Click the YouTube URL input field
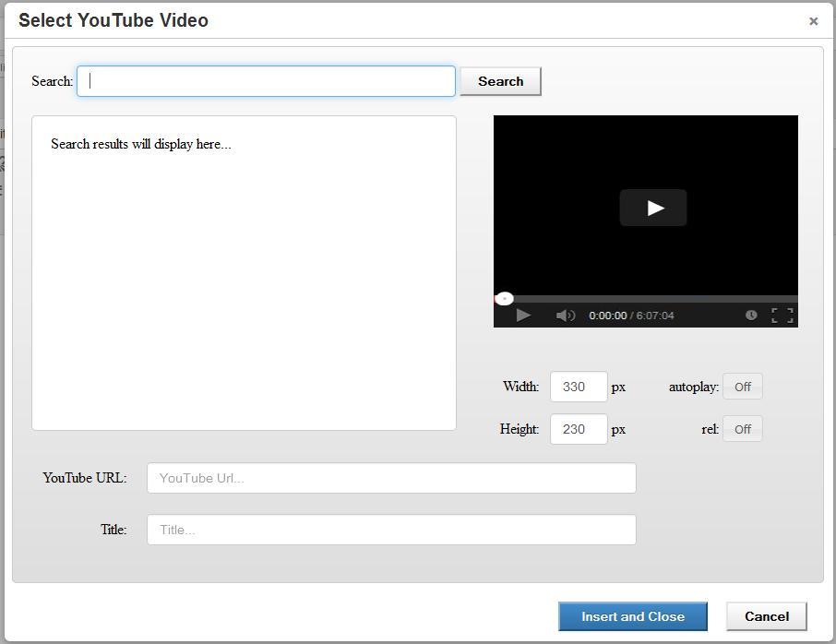Screen dimensions: 836x644 (391, 478)
